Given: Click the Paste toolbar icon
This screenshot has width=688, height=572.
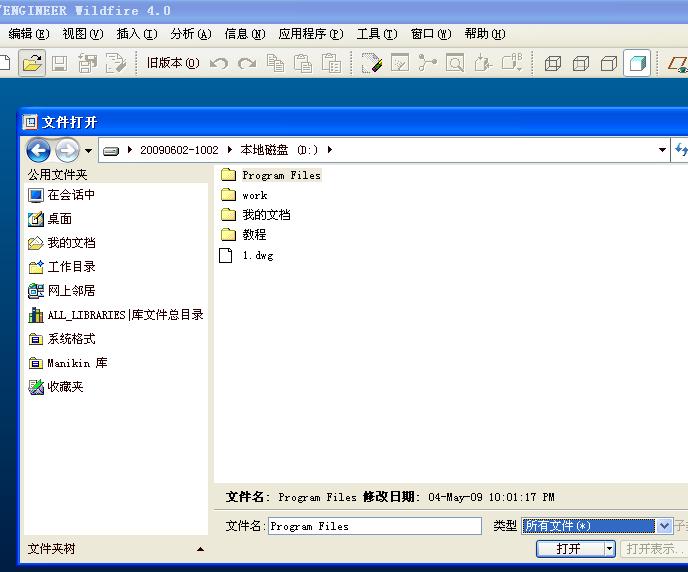Looking at the screenshot, I should [x=303, y=64].
